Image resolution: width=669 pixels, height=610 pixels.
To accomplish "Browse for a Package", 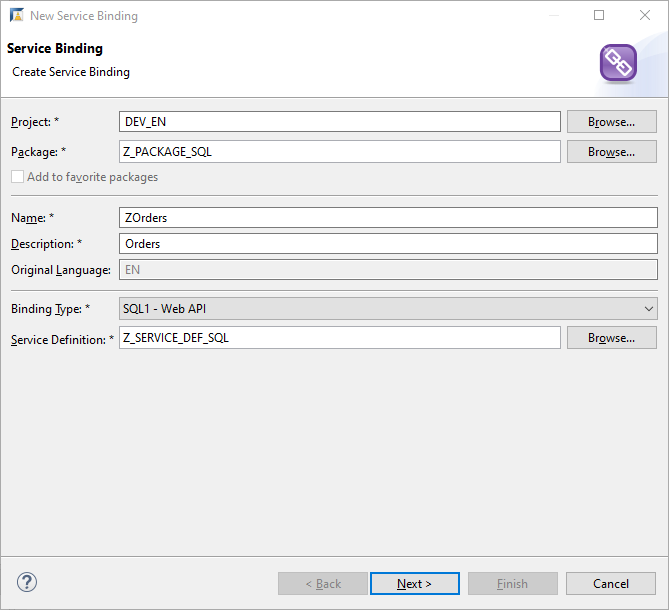I will pos(611,152).
